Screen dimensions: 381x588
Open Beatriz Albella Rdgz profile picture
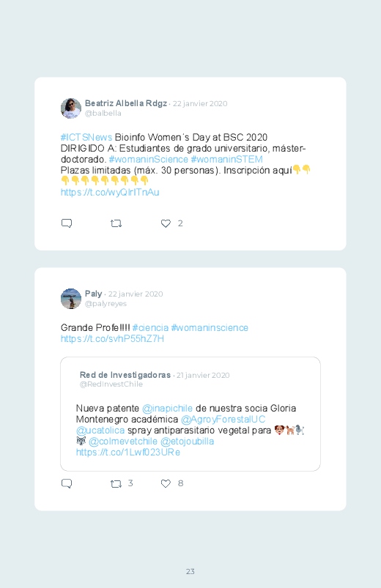tap(71, 108)
